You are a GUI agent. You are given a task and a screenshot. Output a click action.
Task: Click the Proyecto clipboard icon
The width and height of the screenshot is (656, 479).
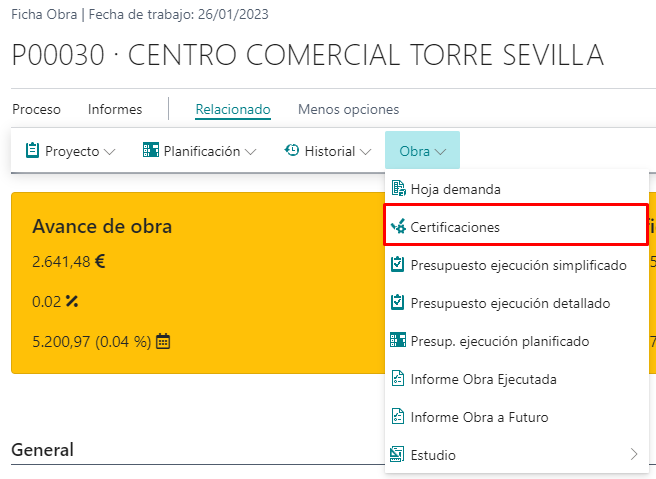pyautogui.click(x=33, y=150)
